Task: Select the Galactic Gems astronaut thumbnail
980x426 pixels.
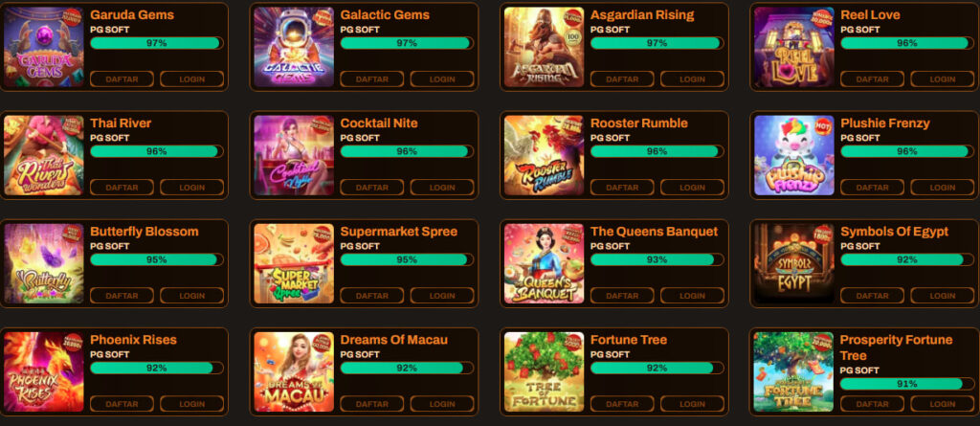Action: pyautogui.click(x=294, y=47)
